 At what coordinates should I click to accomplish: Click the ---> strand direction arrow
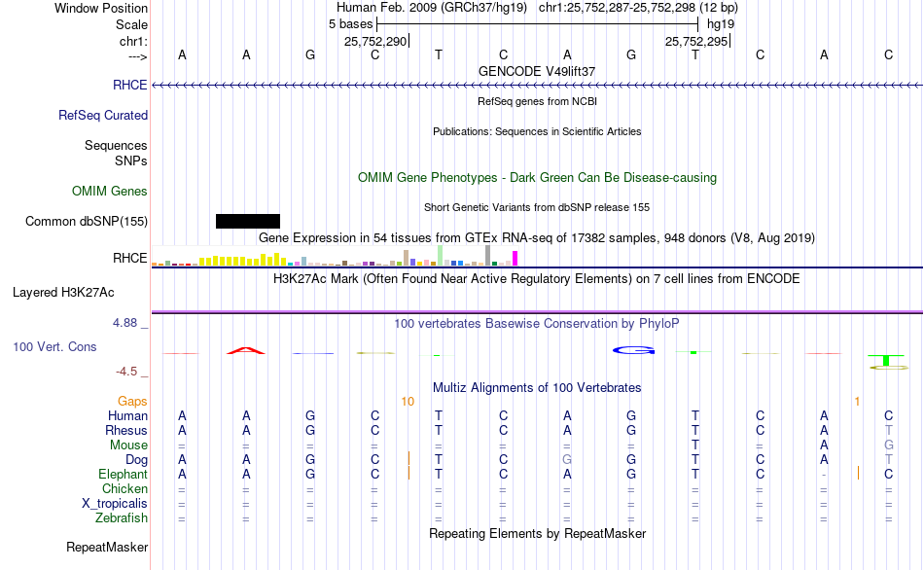(138, 56)
